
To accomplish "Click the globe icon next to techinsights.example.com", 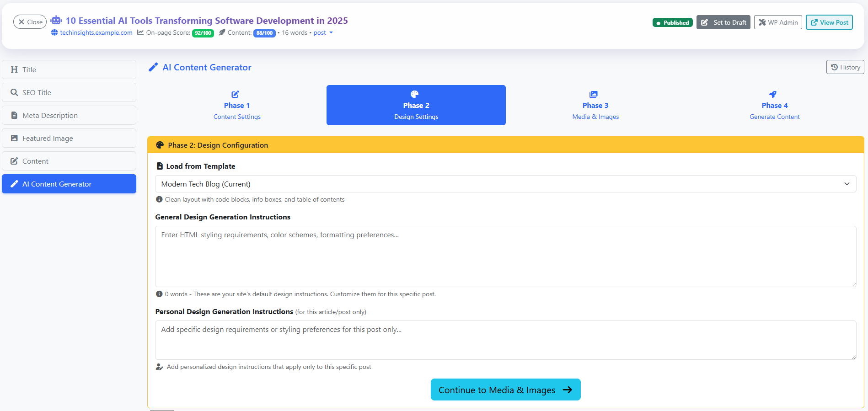I will tap(54, 32).
